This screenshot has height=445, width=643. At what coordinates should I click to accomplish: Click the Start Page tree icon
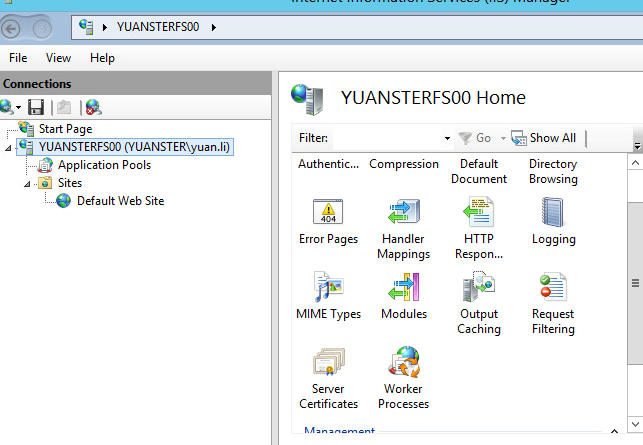26,129
